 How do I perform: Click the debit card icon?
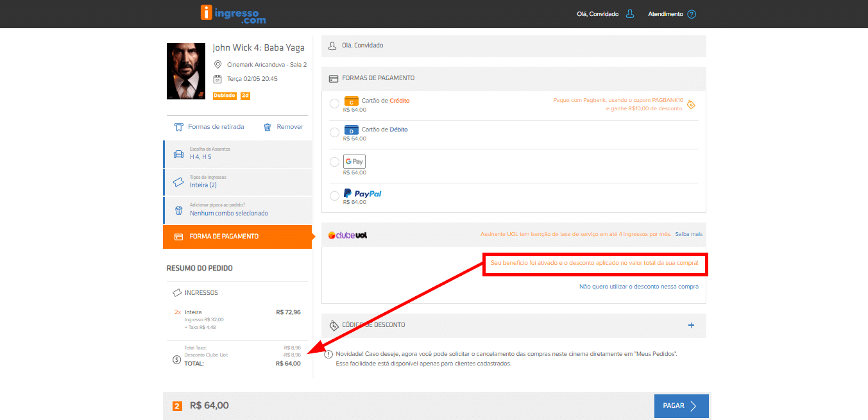(352, 130)
